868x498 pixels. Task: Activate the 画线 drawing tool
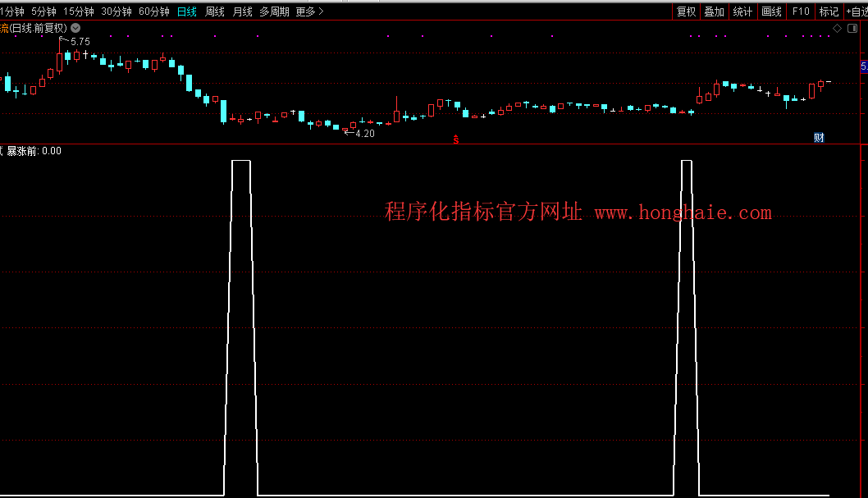tap(771, 11)
